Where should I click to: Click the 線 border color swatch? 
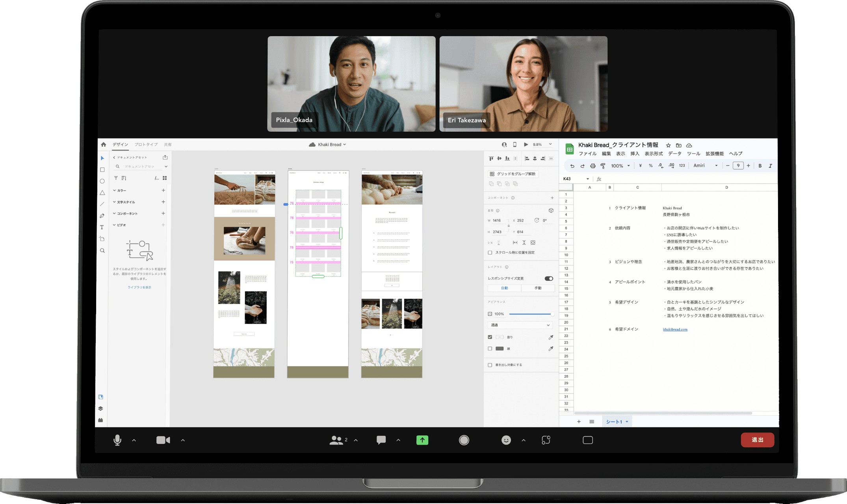pos(500,348)
